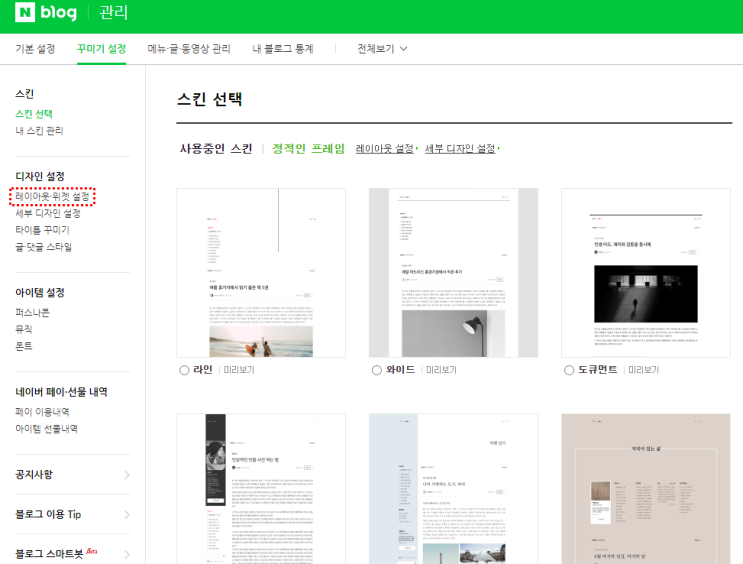This screenshot has width=743, height=564.
Task: Click the 정적인 프레임 skin name
Action: [x=308, y=149]
